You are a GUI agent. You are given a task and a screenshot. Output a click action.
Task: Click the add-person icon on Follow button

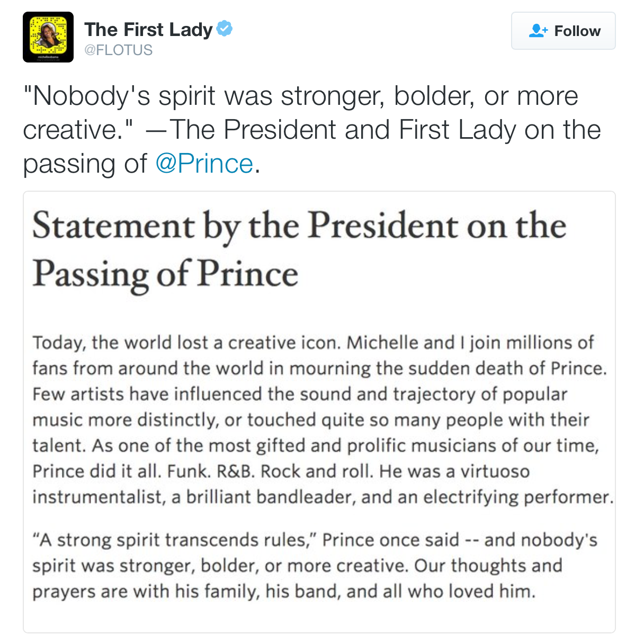[x=538, y=31]
